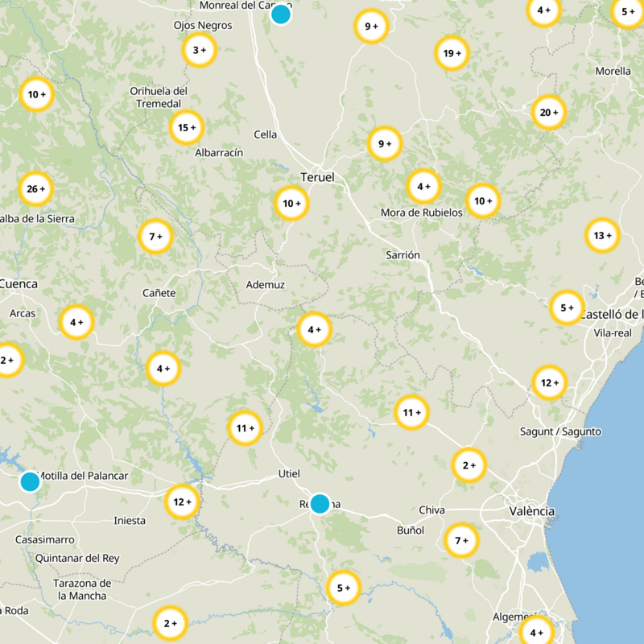Click the Arcas town label
Screen dimensions: 644x644
(x=23, y=313)
